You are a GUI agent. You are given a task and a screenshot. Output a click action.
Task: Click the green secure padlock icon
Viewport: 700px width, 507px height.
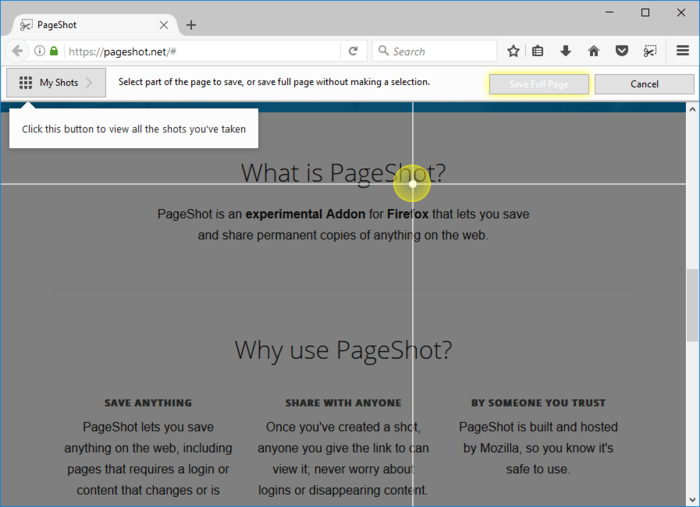(54, 51)
